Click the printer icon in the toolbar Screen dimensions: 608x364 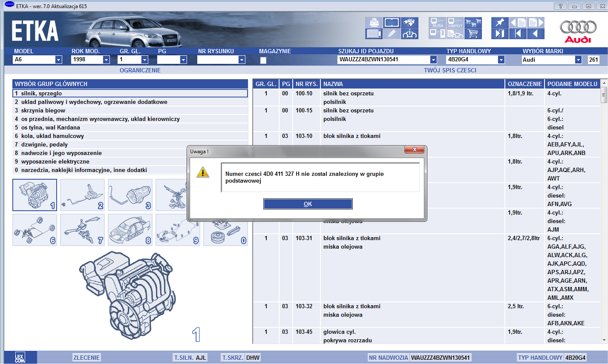pyautogui.click(x=374, y=23)
